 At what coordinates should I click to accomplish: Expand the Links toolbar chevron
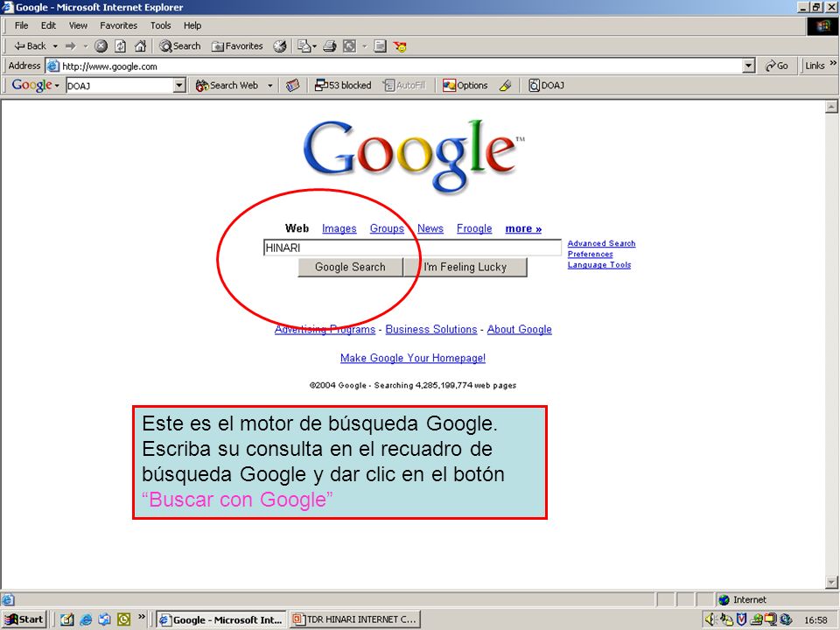click(x=833, y=64)
